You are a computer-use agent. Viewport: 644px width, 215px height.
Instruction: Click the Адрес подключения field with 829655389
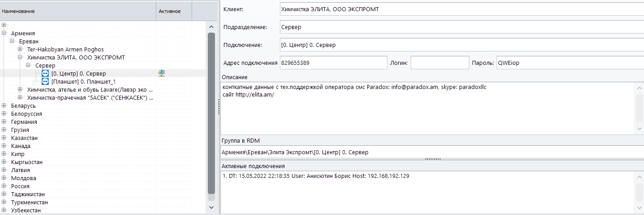point(333,63)
